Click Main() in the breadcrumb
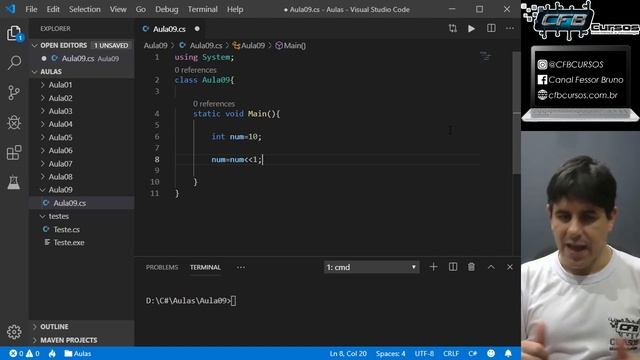This screenshot has height=360, width=640. click(291, 46)
